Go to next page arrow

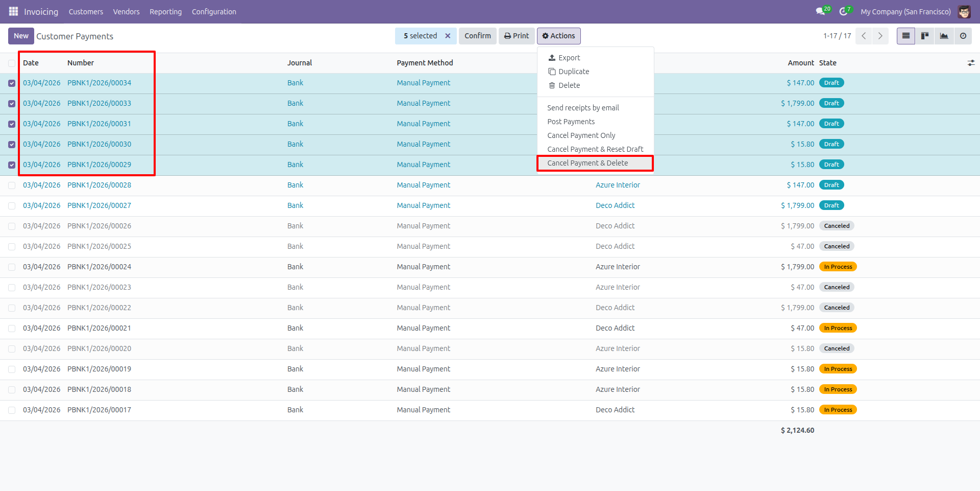(x=880, y=36)
